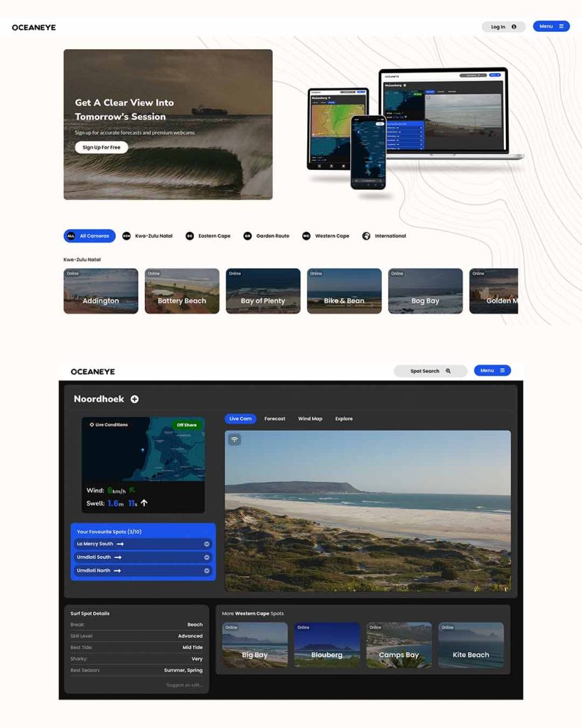Click the user icon in Log In
Screen dimensions: 582x728
(514, 27)
